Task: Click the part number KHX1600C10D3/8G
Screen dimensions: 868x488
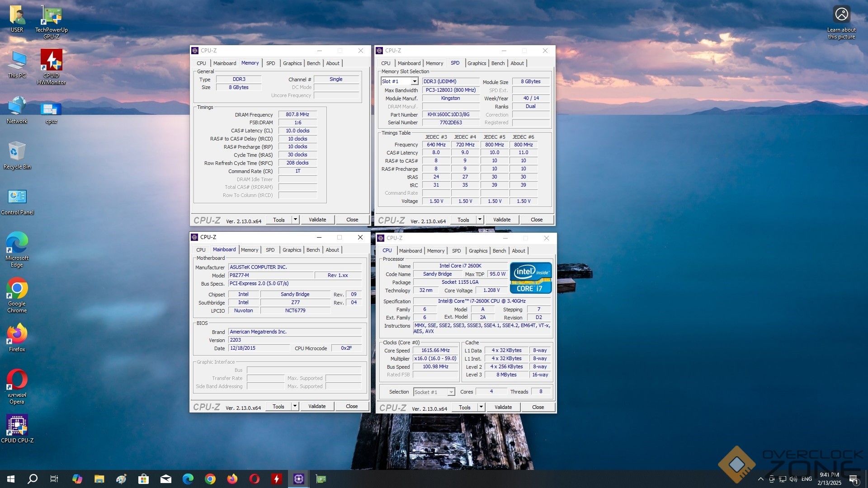Action: coord(451,115)
